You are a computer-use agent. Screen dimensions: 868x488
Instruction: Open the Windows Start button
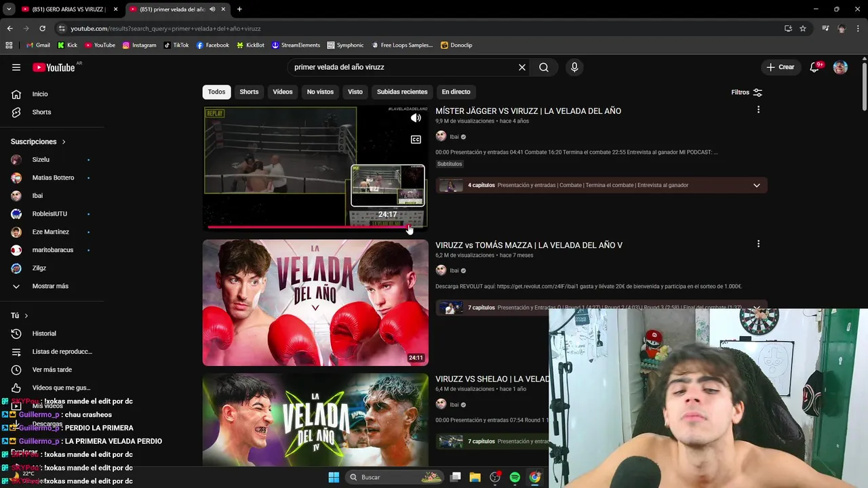pyautogui.click(x=334, y=477)
